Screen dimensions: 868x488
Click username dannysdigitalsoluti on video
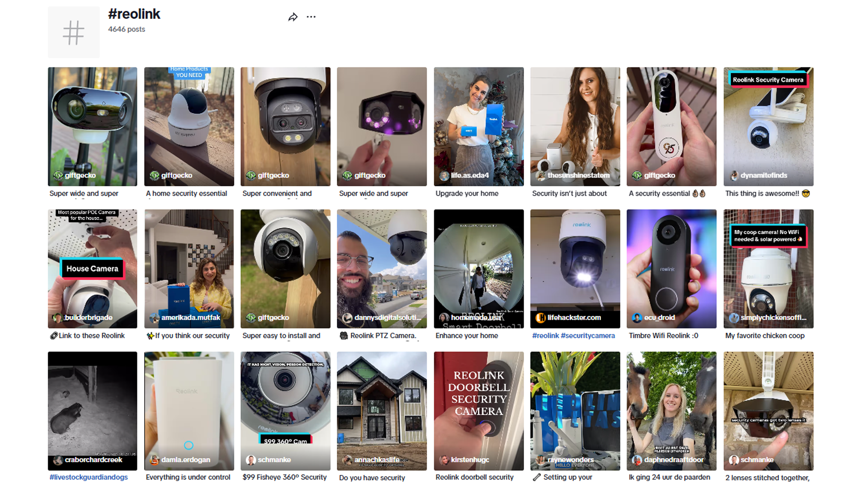(x=387, y=318)
